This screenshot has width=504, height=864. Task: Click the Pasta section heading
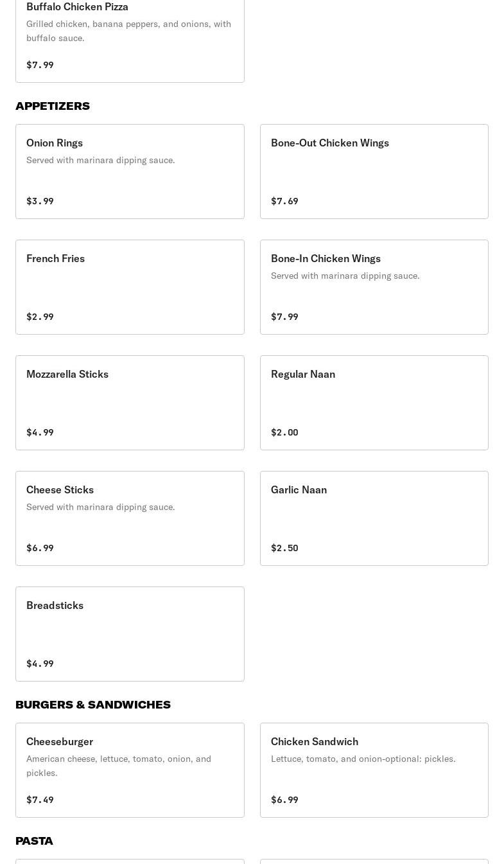coord(34,841)
